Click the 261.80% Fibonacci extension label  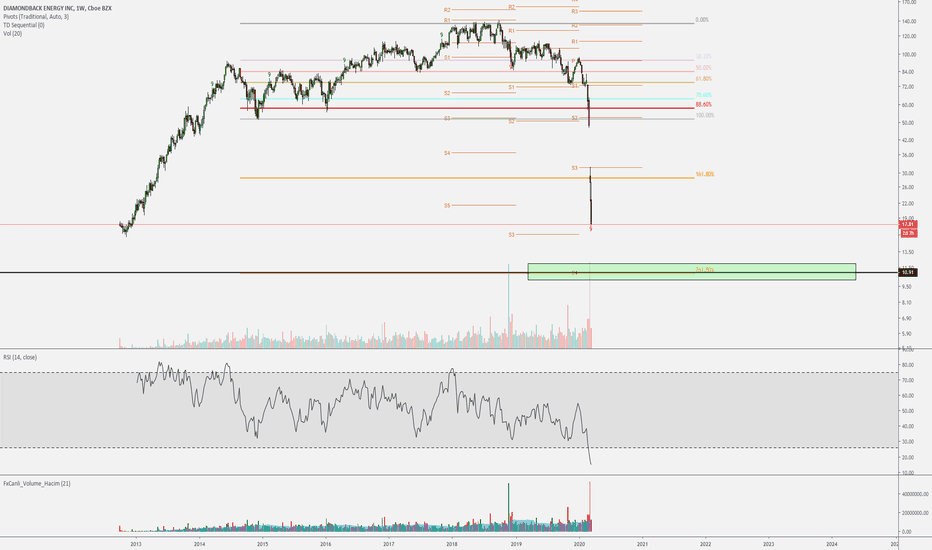(x=705, y=269)
